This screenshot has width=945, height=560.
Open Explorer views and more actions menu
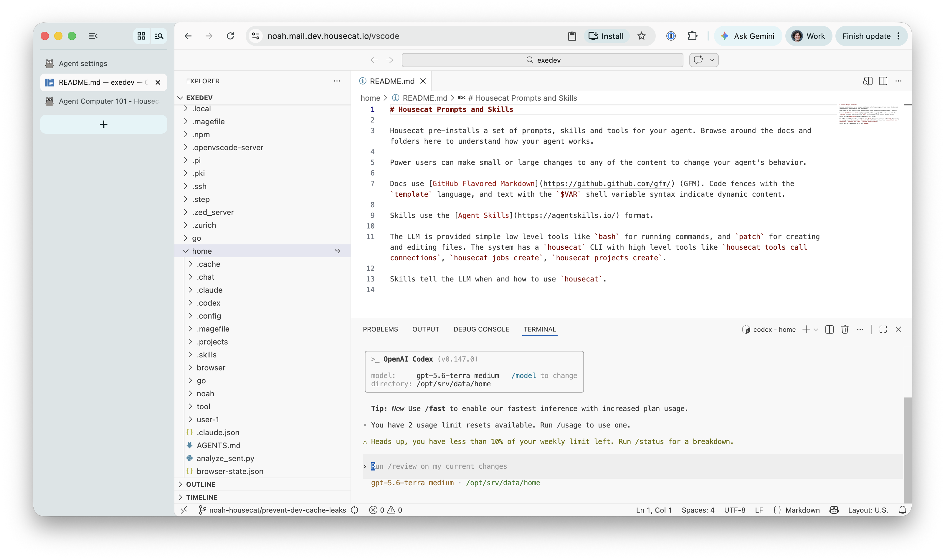pos(337,81)
